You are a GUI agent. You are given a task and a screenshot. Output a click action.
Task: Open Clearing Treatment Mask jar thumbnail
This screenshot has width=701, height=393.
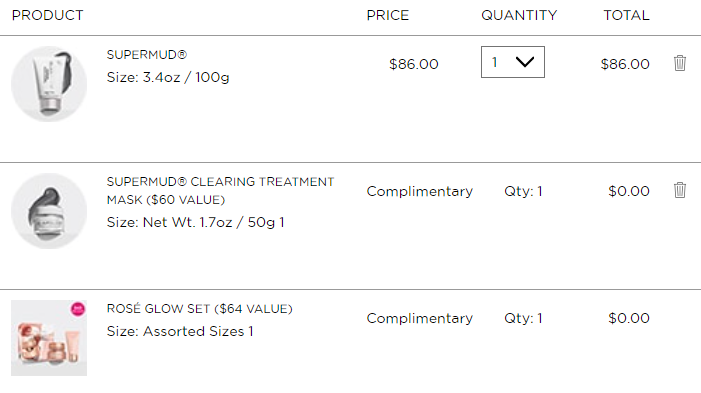(x=49, y=211)
